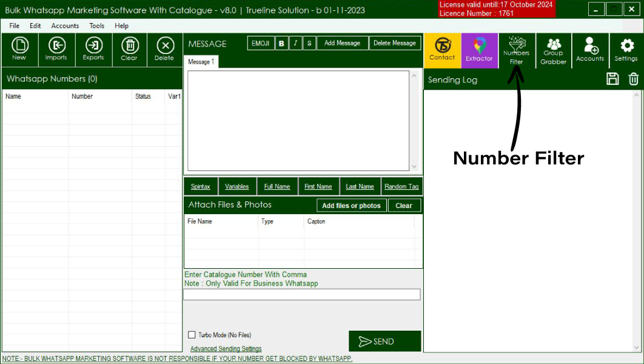The width and height of the screenshot is (644, 364).
Task: Click the SEND button
Action: click(x=385, y=341)
